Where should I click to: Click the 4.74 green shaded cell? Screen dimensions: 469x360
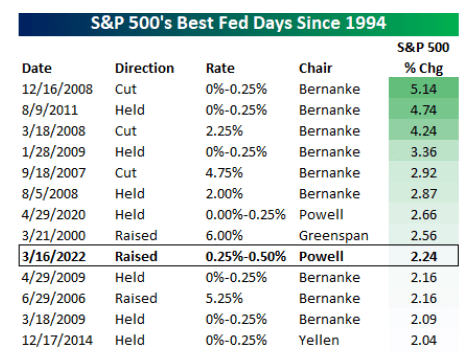[x=424, y=109]
